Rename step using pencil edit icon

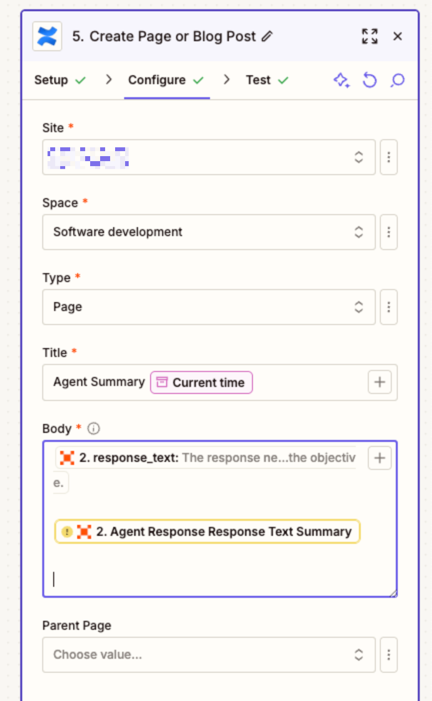click(x=267, y=36)
